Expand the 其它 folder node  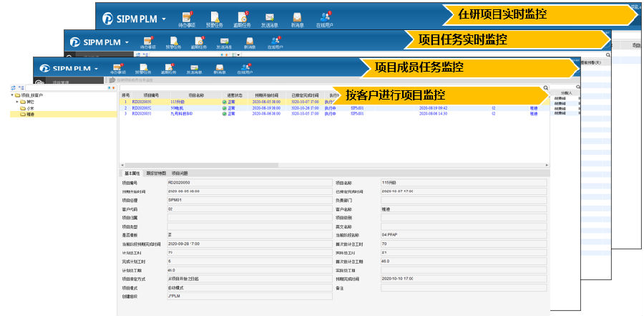pos(17,102)
